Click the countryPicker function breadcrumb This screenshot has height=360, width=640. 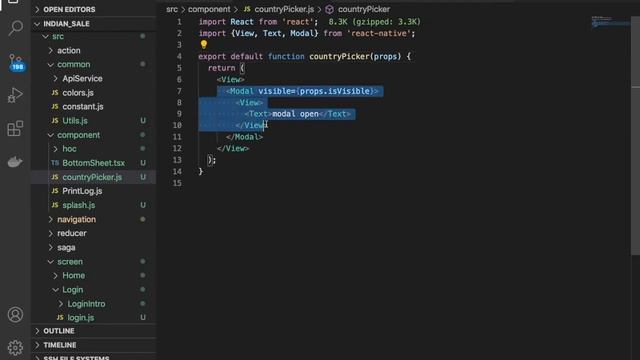click(x=358, y=9)
